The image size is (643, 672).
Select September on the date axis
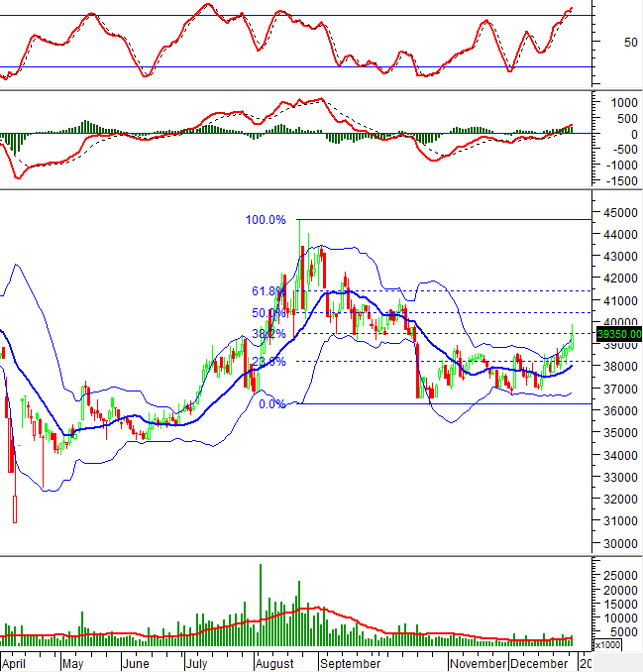click(x=350, y=662)
